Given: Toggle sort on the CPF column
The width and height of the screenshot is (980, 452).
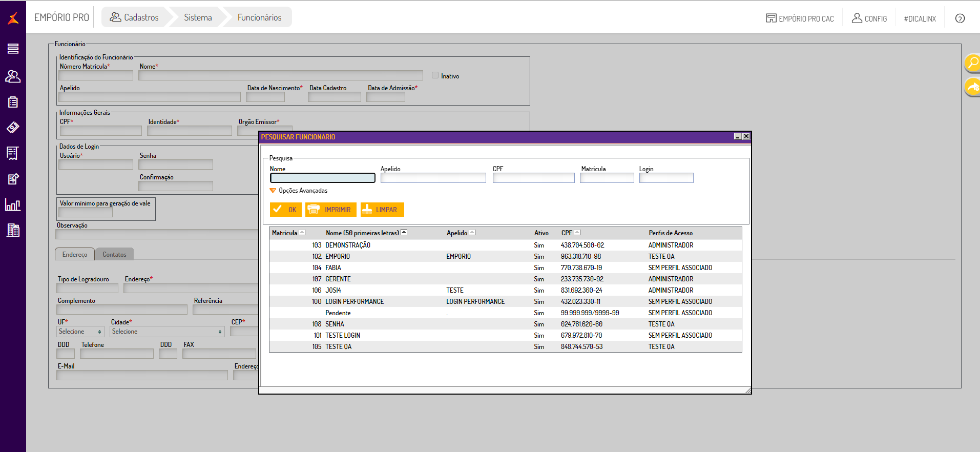Looking at the screenshot, I should (x=577, y=233).
